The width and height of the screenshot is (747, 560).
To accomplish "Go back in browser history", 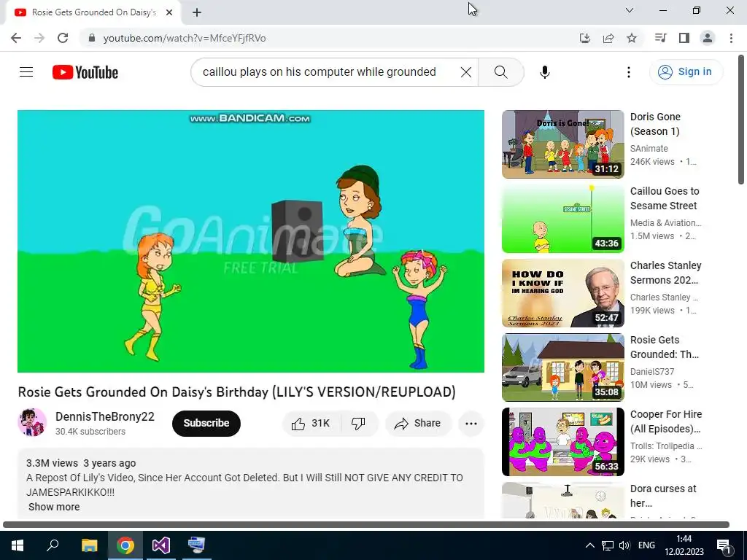I will [16, 38].
